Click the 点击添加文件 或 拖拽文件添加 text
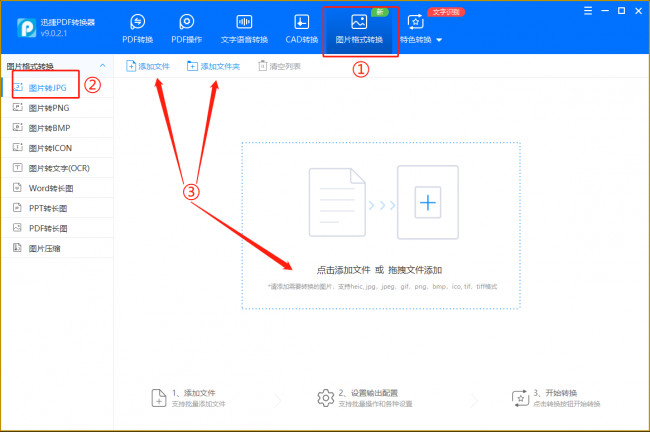Screen dimensions: 650x432 click(379, 270)
